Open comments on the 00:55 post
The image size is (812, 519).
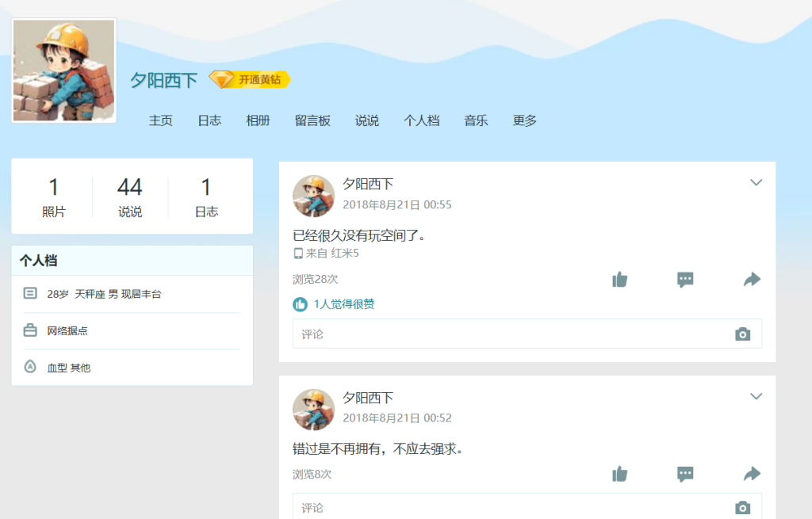pyautogui.click(x=686, y=279)
